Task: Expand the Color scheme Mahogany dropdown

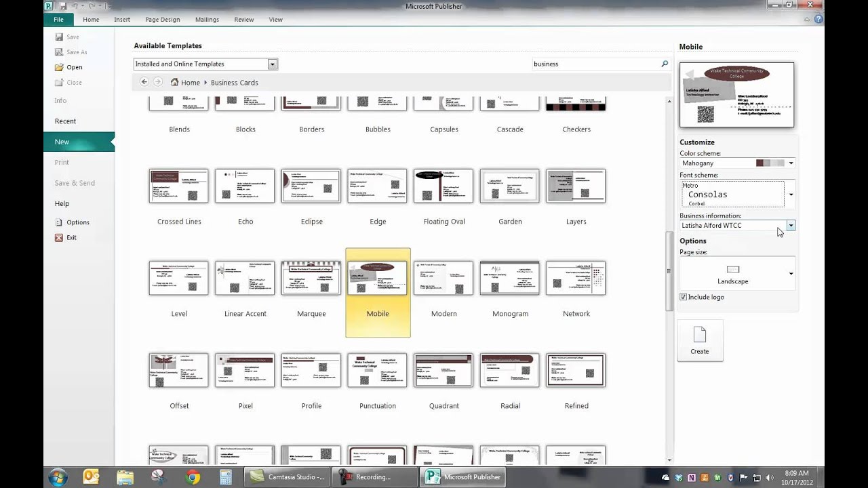Action: coord(791,163)
